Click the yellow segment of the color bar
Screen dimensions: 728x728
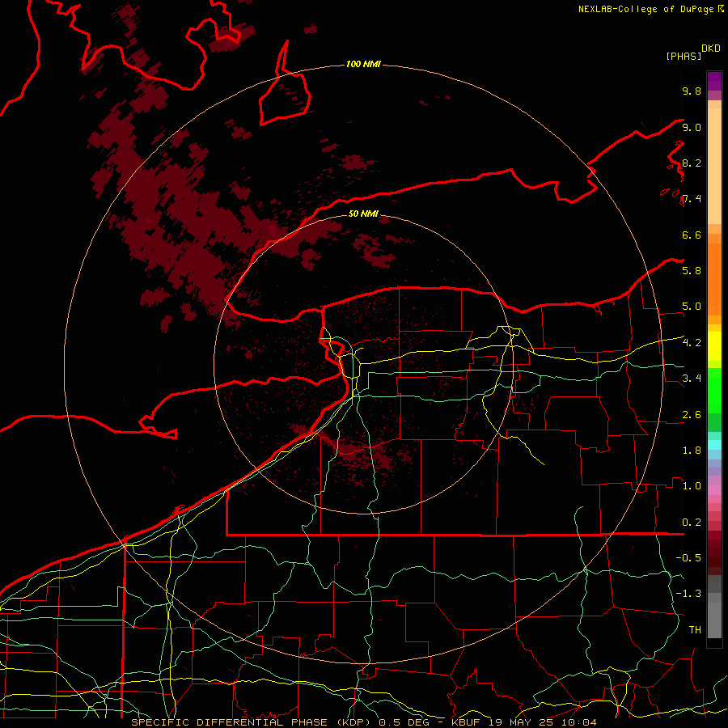coord(714,346)
